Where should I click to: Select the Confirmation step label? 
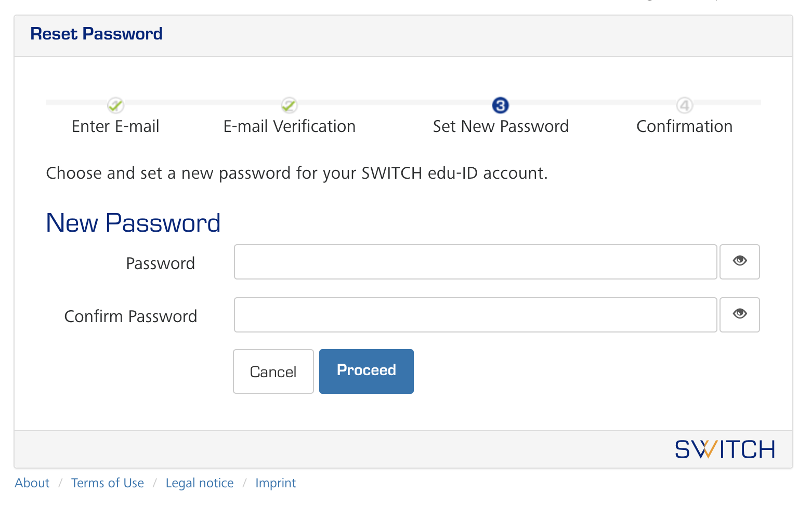(x=684, y=126)
